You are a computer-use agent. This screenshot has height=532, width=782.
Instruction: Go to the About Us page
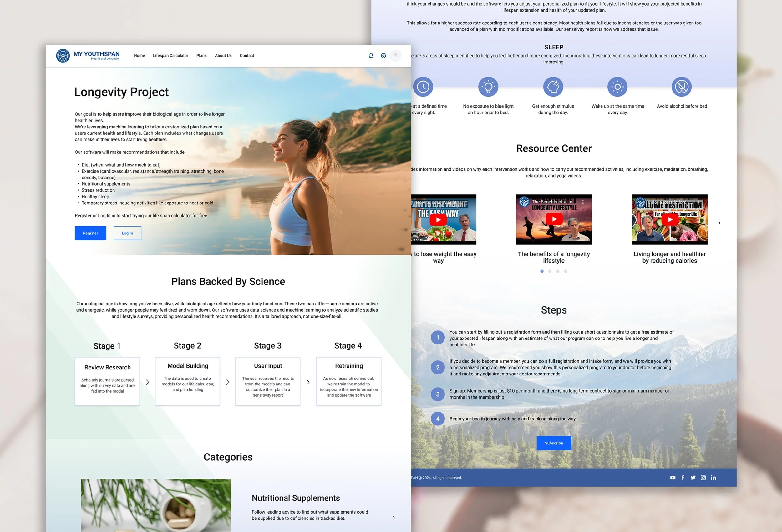[x=223, y=56]
